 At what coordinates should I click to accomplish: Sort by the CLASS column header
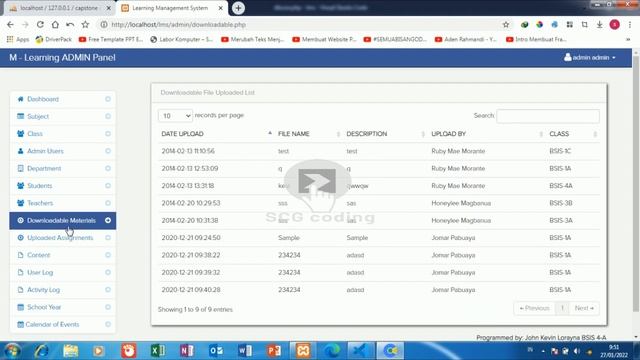[x=573, y=134]
